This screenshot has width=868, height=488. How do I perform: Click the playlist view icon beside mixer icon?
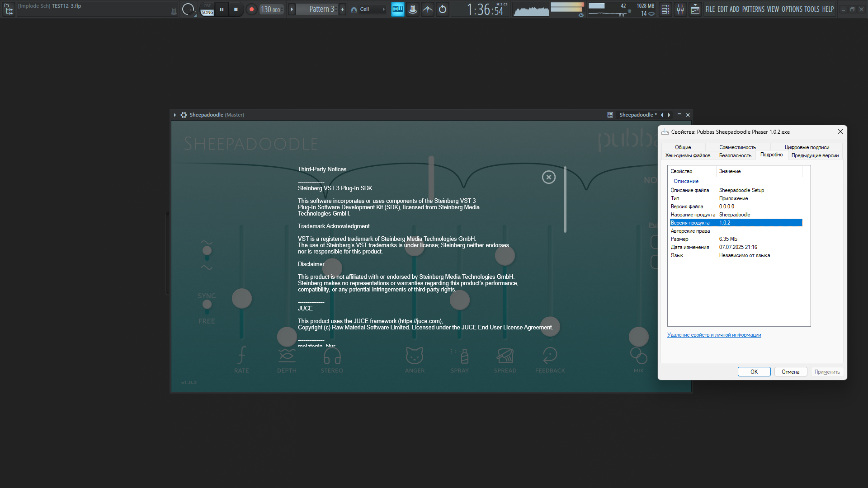tap(695, 9)
